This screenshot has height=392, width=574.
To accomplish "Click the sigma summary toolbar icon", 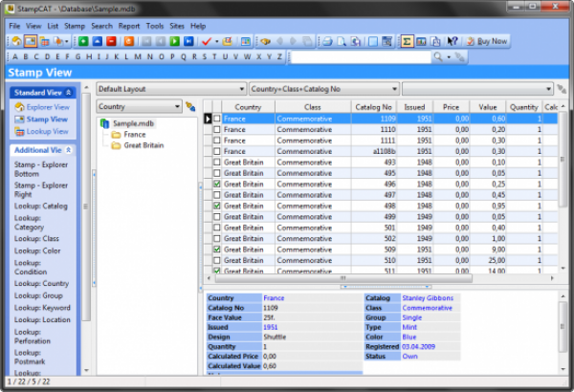I will (407, 41).
